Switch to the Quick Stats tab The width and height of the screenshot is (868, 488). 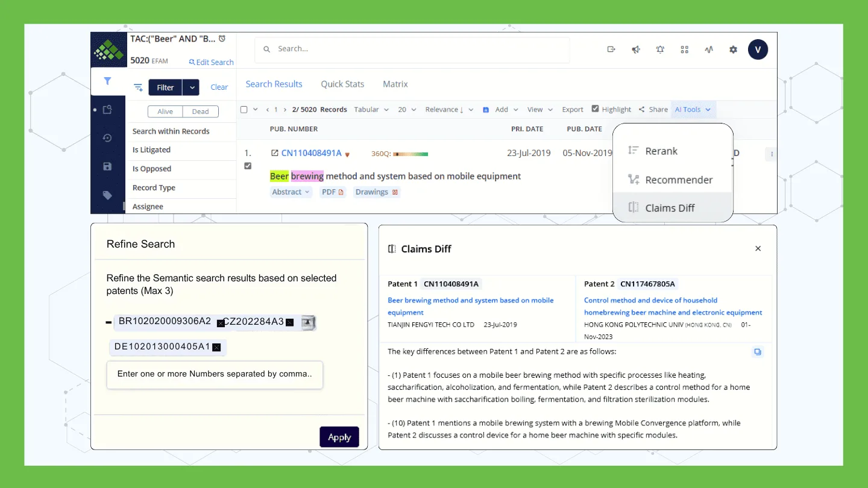pyautogui.click(x=342, y=84)
